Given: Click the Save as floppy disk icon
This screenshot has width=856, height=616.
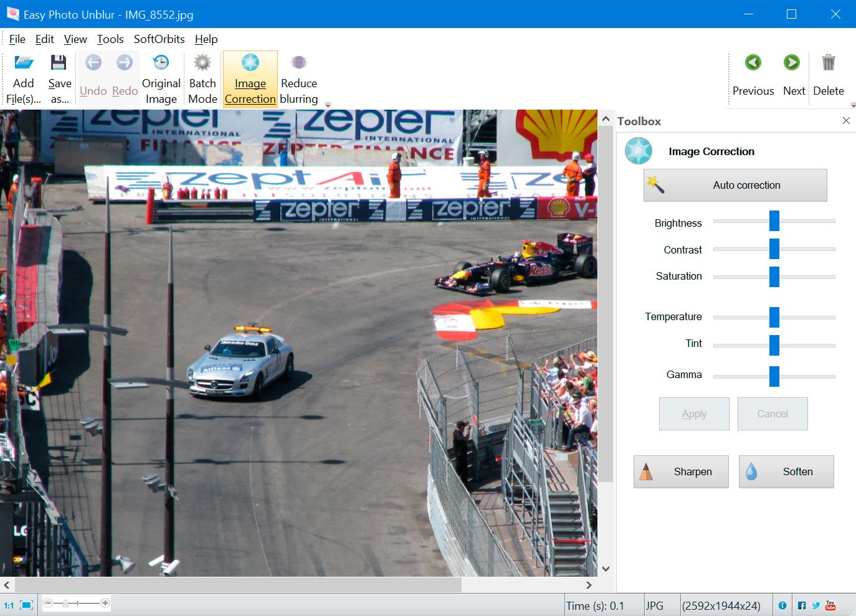Looking at the screenshot, I should [x=59, y=63].
